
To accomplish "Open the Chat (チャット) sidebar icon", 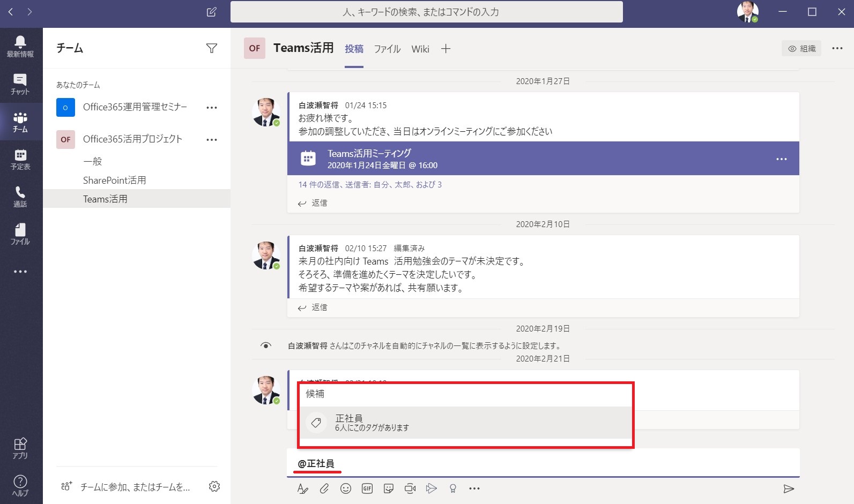I will click(20, 84).
